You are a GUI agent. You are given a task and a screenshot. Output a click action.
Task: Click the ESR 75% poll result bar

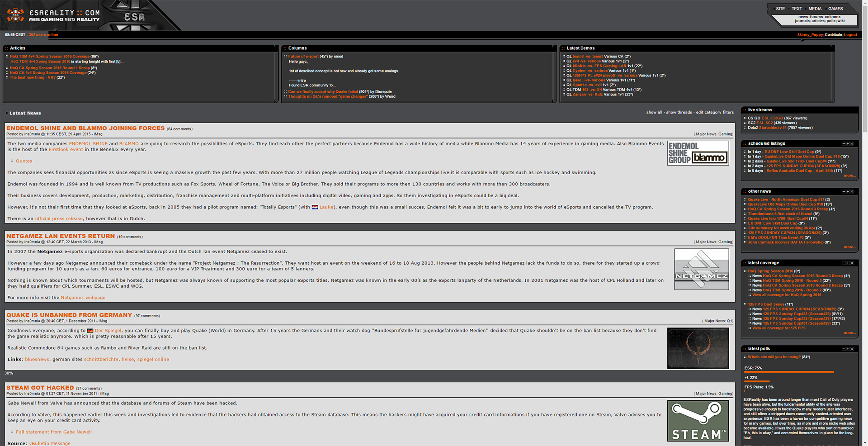[788, 372]
